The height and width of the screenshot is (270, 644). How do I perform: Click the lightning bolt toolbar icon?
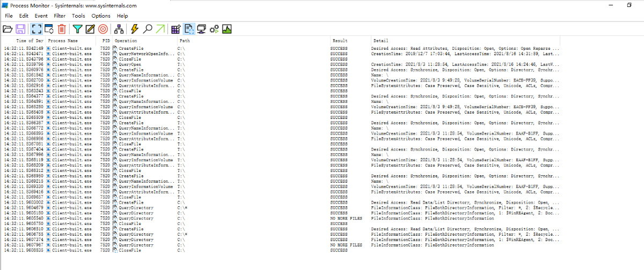click(135, 29)
